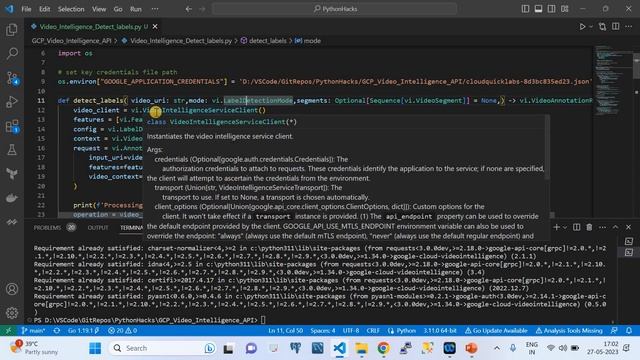640x360 pixels.
Task: Click GCP_Video_Intelligence_API in the breadcrumb
Action: coord(71,41)
